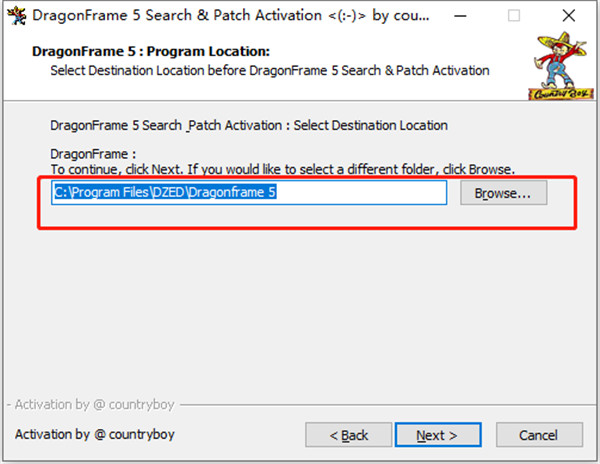The image size is (600, 464).
Task: Click the Next > button
Action: click(438, 435)
